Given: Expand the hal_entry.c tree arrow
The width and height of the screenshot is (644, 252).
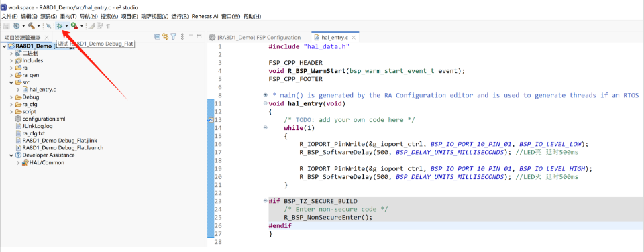Looking at the screenshot, I should pos(19,89).
